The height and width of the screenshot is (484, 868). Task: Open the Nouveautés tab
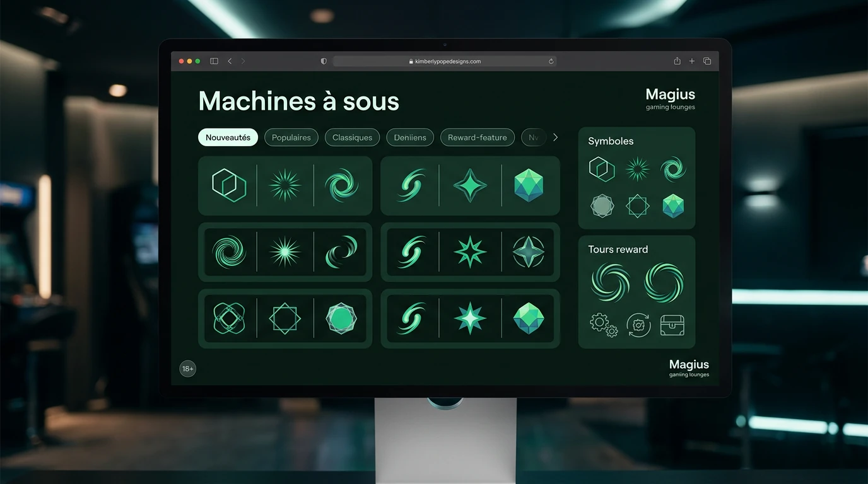coord(228,137)
